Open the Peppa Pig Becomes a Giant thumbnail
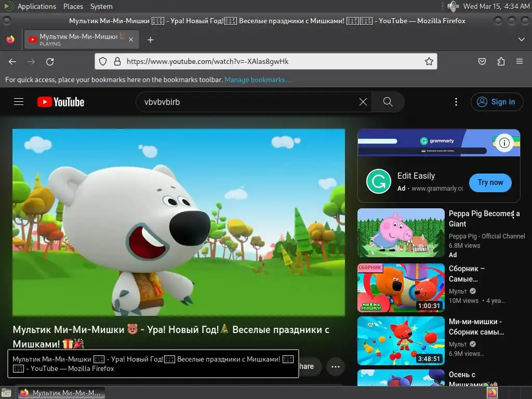This screenshot has height=399, width=532. 401,233
